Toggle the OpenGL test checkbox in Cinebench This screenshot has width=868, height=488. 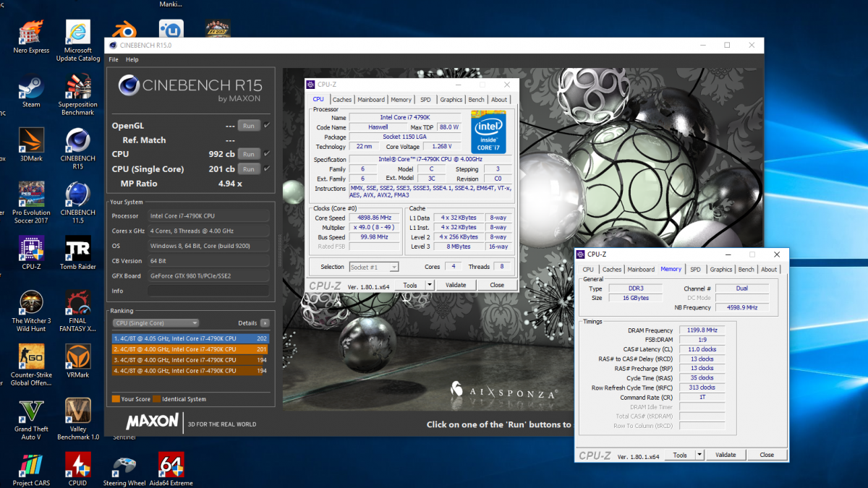click(267, 125)
